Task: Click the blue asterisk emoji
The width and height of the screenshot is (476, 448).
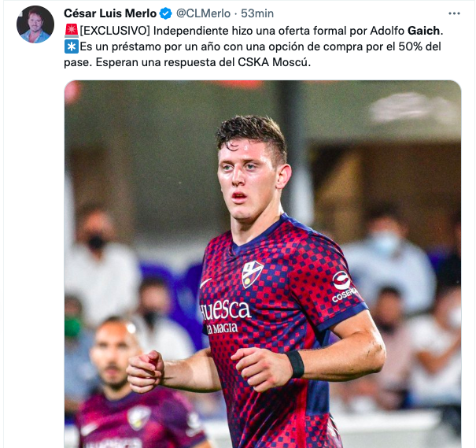Action: click(x=72, y=46)
